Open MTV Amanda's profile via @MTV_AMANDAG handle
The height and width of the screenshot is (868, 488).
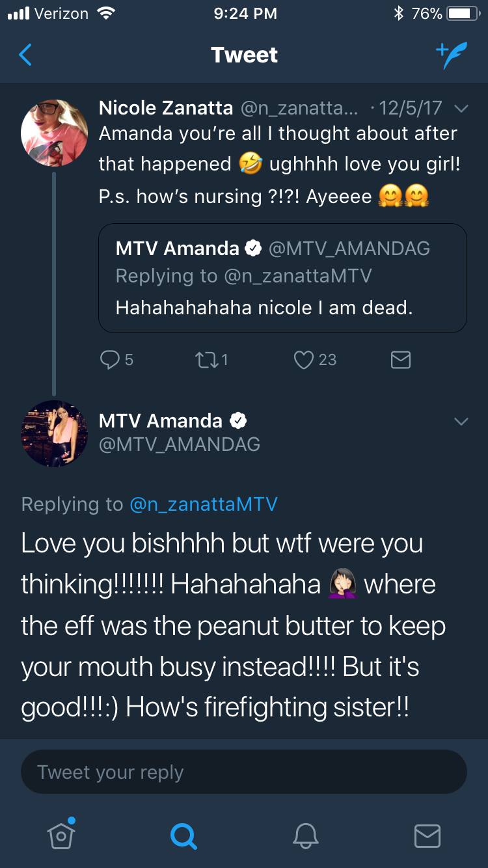click(x=180, y=444)
